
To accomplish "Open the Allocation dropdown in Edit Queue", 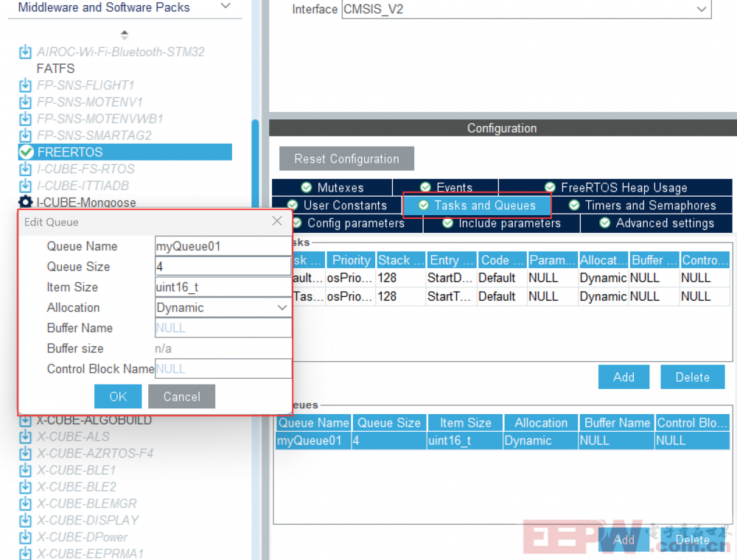I will pyautogui.click(x=282, y=308).
